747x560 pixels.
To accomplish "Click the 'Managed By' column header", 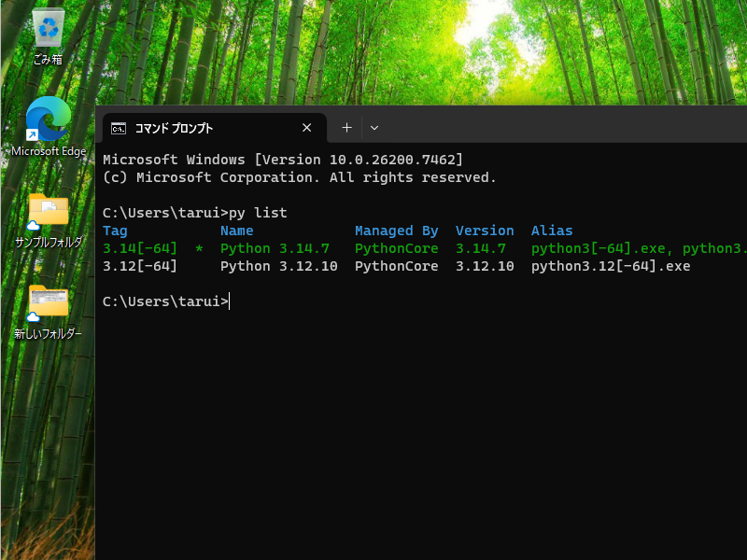I will click(396, 231).
